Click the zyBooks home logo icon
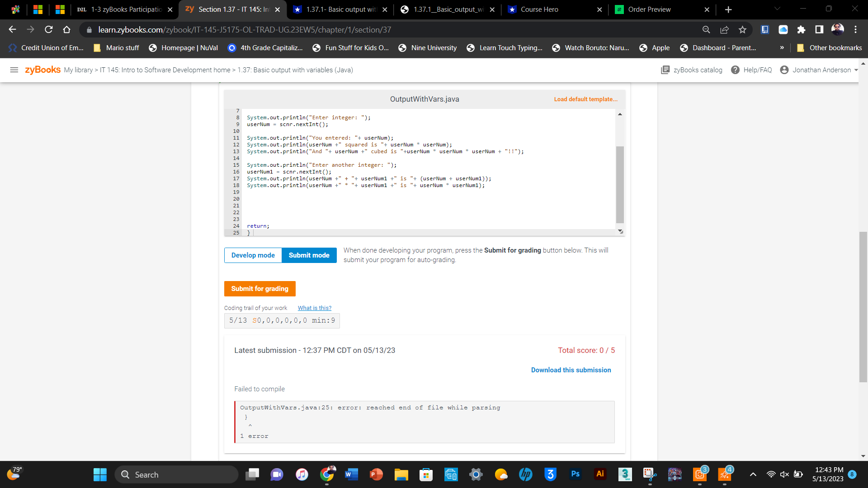The image size is (868, 488). (41, 70)
